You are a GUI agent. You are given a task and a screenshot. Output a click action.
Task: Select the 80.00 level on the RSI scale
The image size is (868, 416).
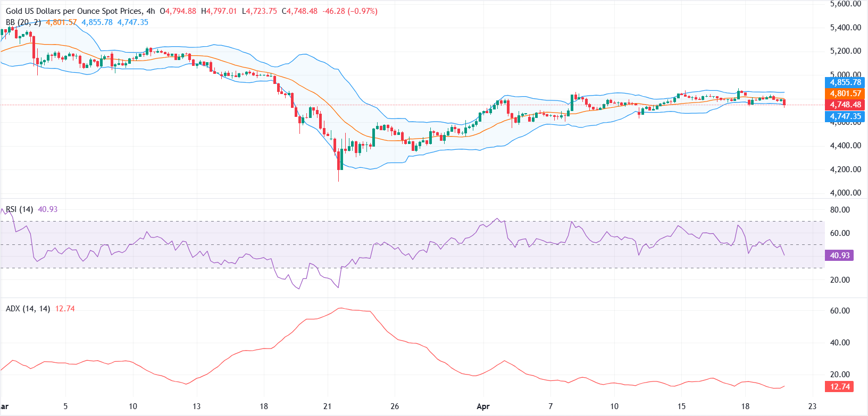(840, 210)
